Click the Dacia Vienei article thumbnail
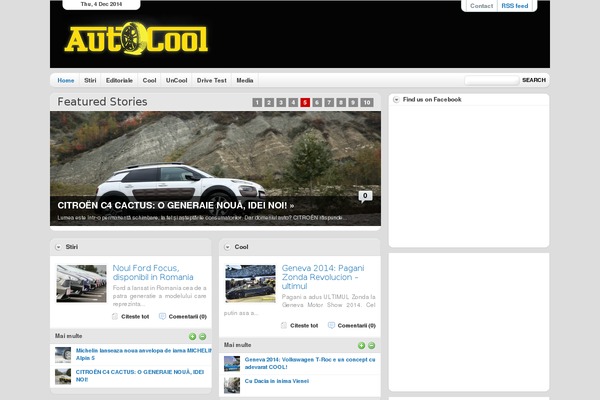Viewport: 600px width, 400px height. coord(232,385)
